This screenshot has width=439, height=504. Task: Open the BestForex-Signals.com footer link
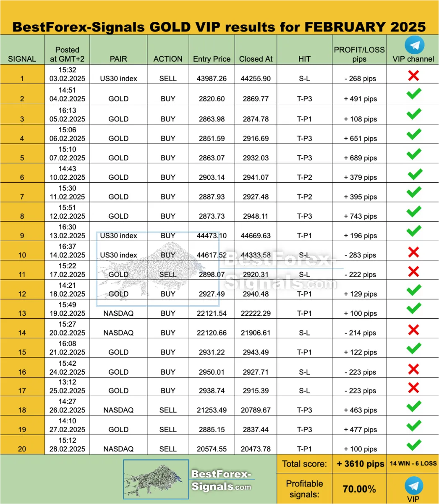coord(221,480)
